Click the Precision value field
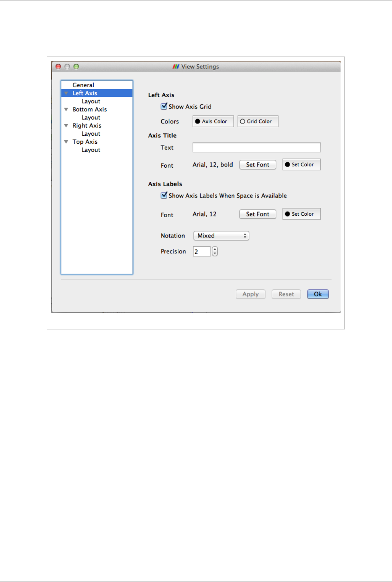Viewport: 392px width, 582px height. 202,251
